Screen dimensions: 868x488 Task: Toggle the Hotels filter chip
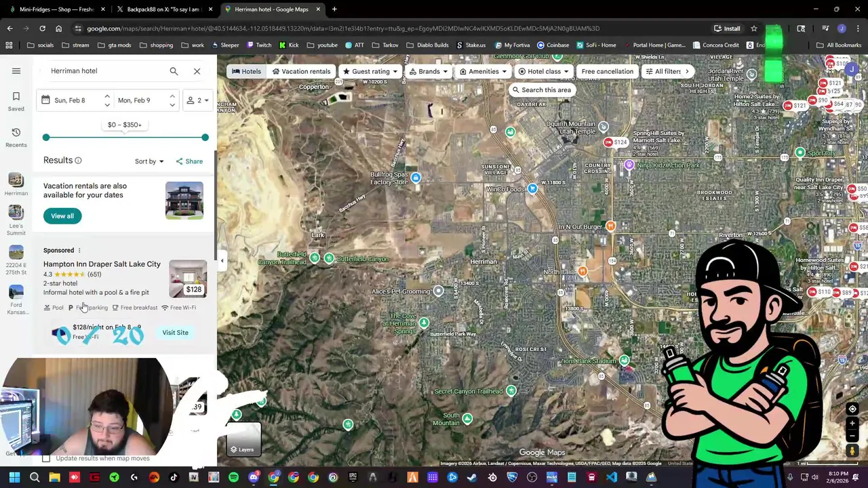(246, 71)
